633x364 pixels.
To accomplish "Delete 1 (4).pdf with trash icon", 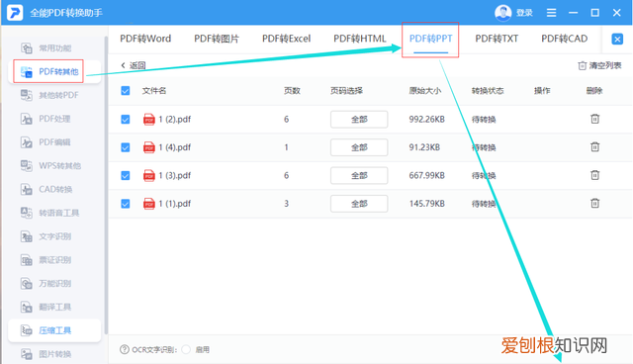I will (594, 147).
